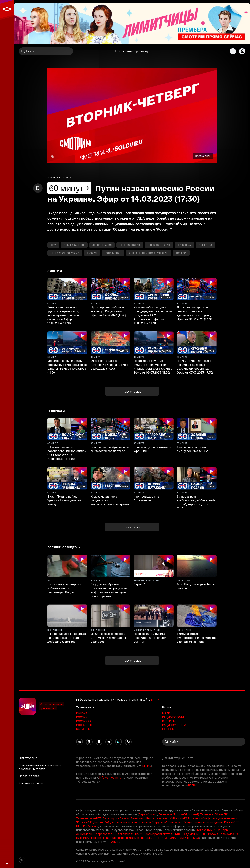
Task: Open the Odnoklassniki social icon
Action: point(89,742)
